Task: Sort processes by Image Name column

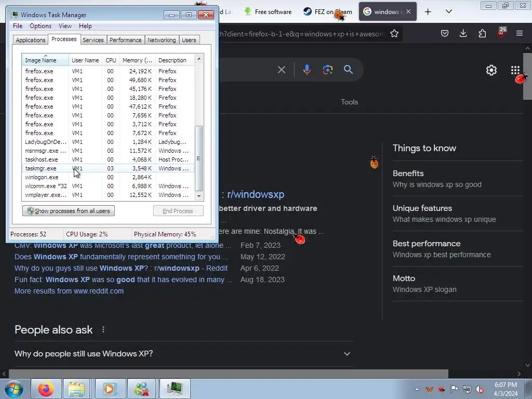Action: pyautogui.click(x=46, y=60)
